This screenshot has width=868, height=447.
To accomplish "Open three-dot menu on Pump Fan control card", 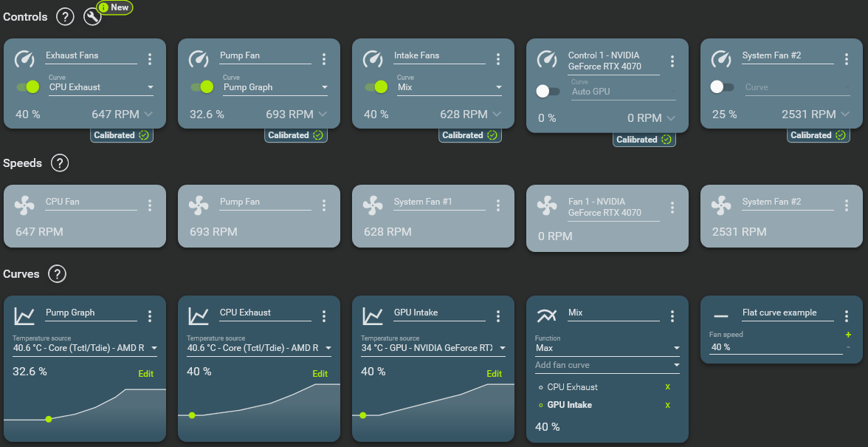I will click(325, 59).
